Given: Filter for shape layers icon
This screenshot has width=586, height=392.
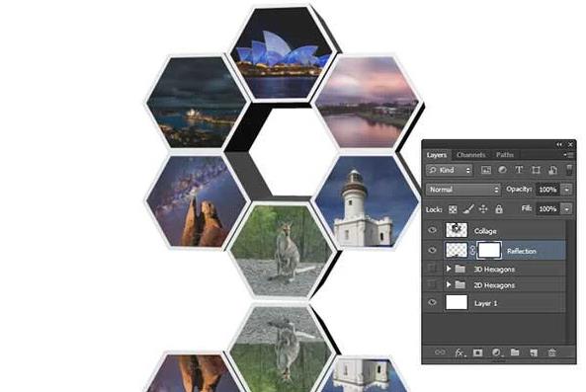Looking at the screenshot, I should [x=536, y=170].
